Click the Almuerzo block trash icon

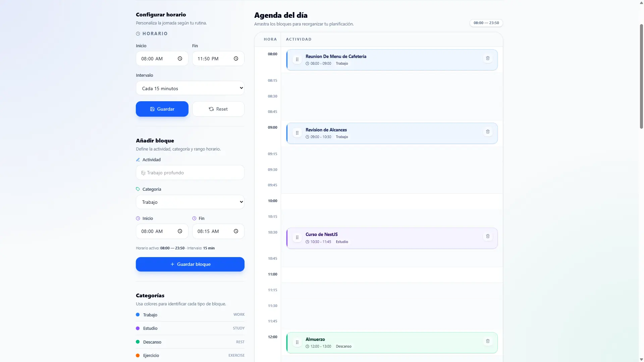(488, 341)
